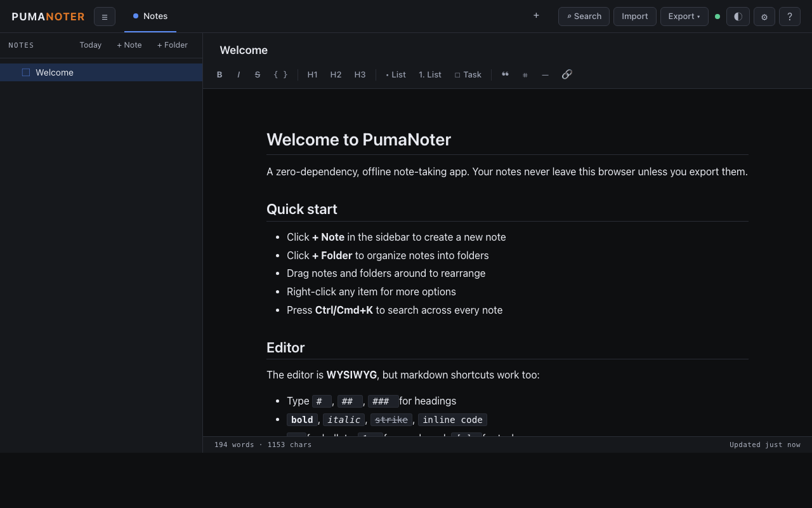Insert a Task checkbox item
This screenshot has height=508, width=812.
pos(468,75)
